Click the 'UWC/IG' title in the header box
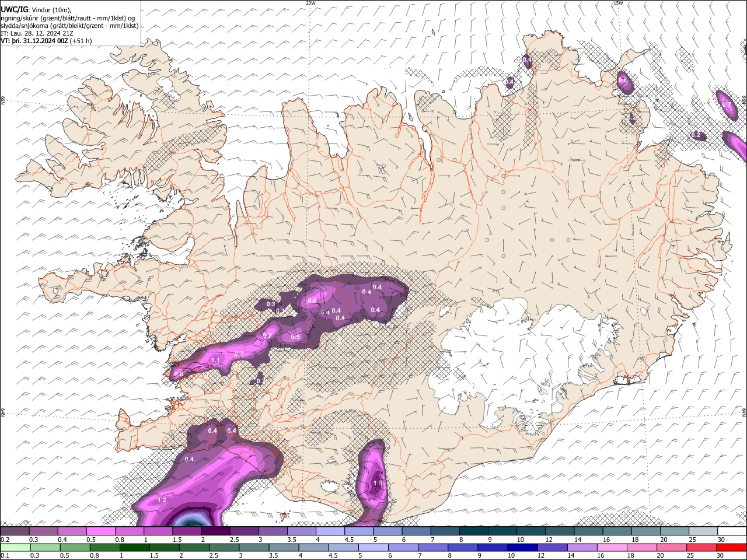 (x=14, y=10)
